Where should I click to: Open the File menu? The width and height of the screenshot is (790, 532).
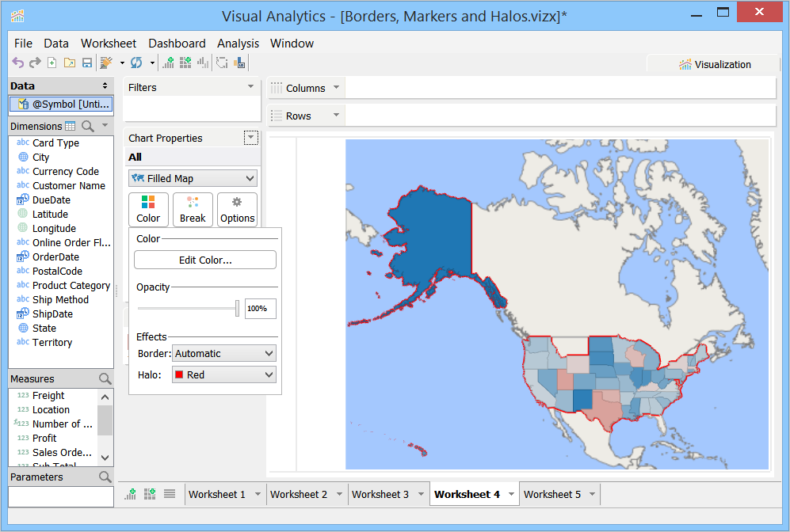(x=23, y=44)
